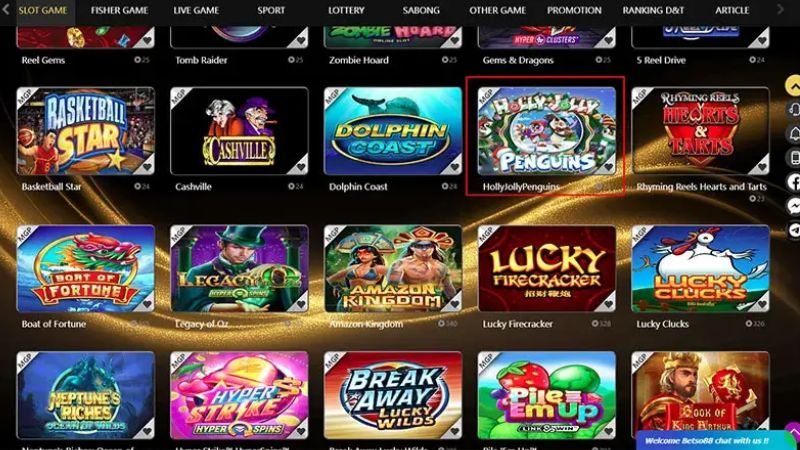Toggle favorite heart on Dolphin Coast tile
The height and width of the screenshot is (450, 800).
tap(455, 166)
